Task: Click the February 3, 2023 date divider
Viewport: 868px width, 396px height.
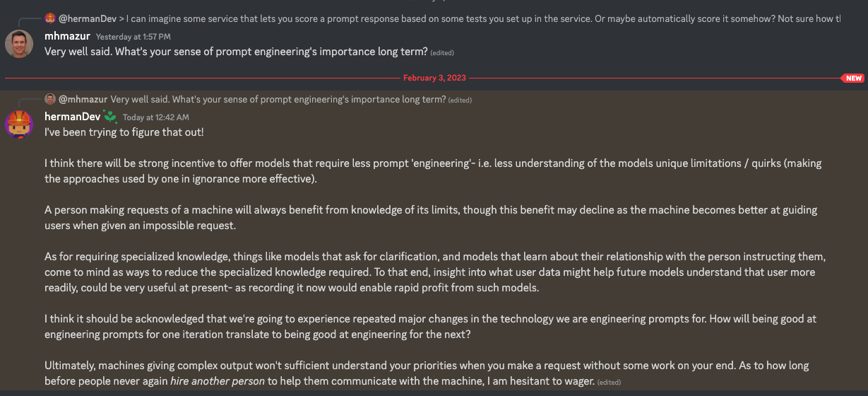Action: [434, 78]
